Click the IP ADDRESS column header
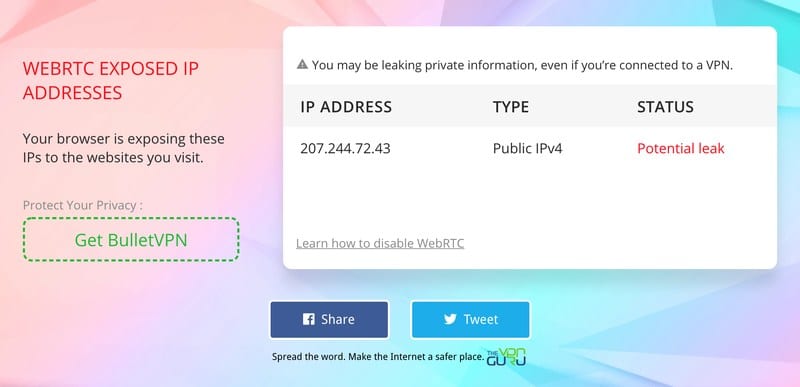Screen dimensions: 800x387 pos(346,107)
